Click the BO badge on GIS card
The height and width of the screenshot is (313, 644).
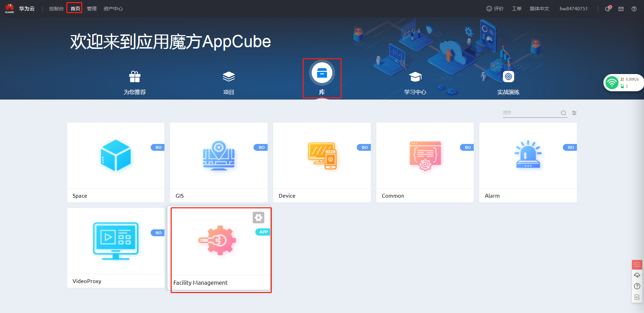(x=261, y=147)
